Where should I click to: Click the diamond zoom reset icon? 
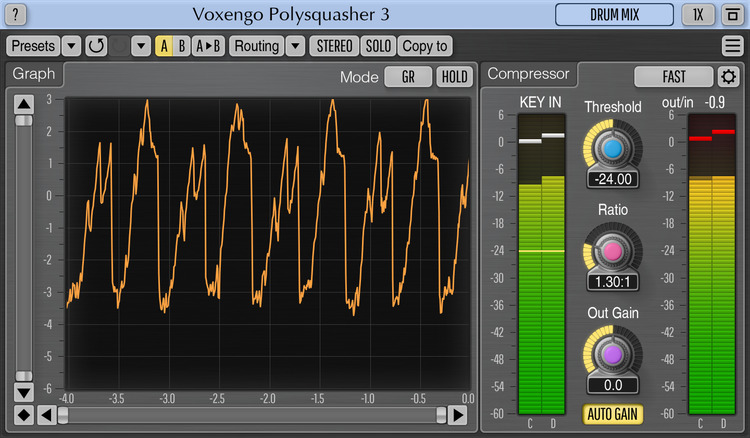click(23, 415)
